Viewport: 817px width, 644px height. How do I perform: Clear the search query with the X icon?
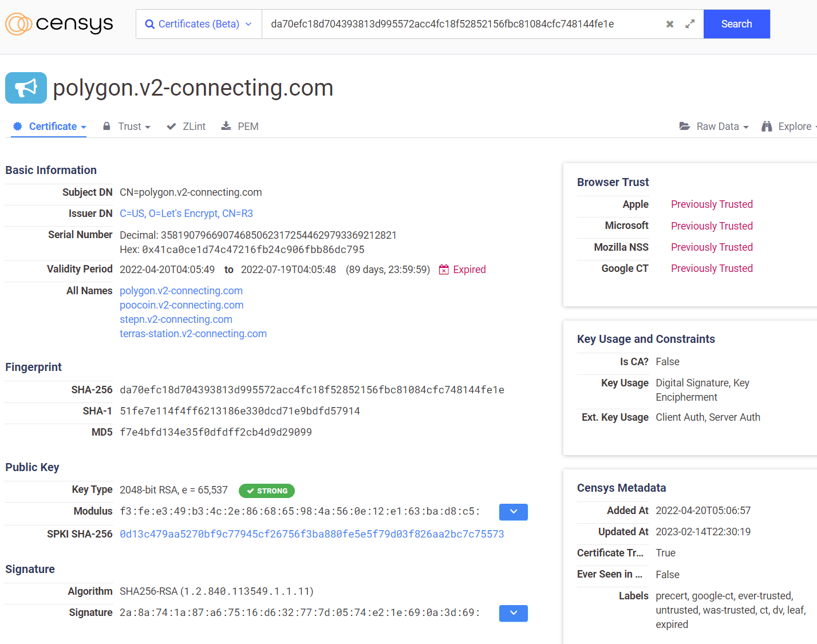(x=670, y=24)
